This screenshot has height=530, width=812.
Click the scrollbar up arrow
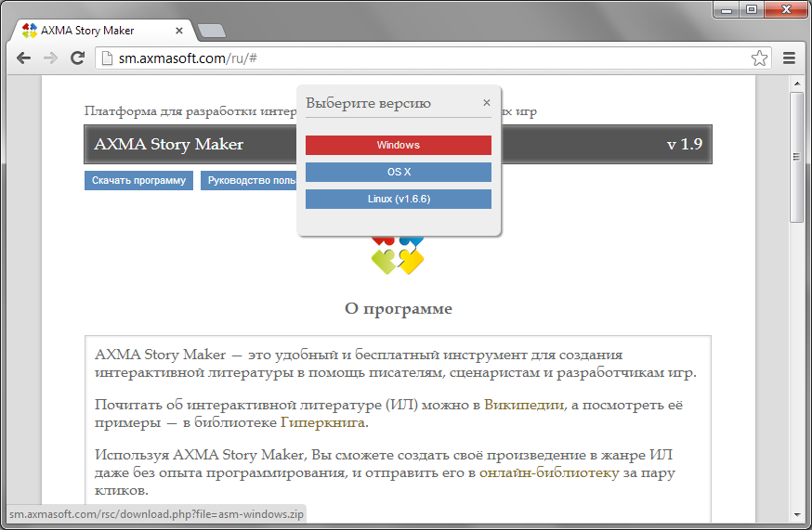796,83
